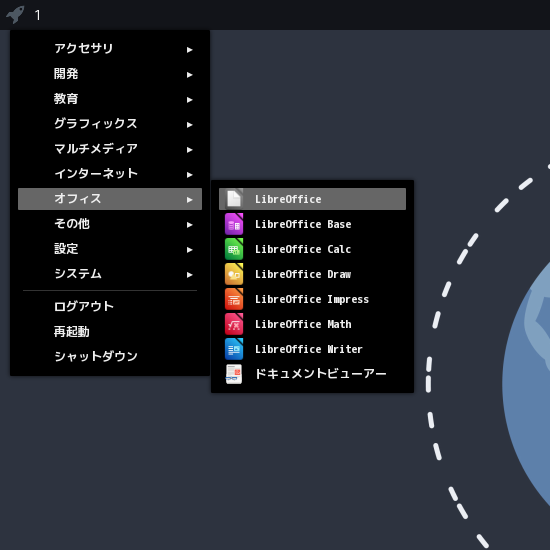
Task: Expand the その他 submenu arrow
Action: (189, 224)
